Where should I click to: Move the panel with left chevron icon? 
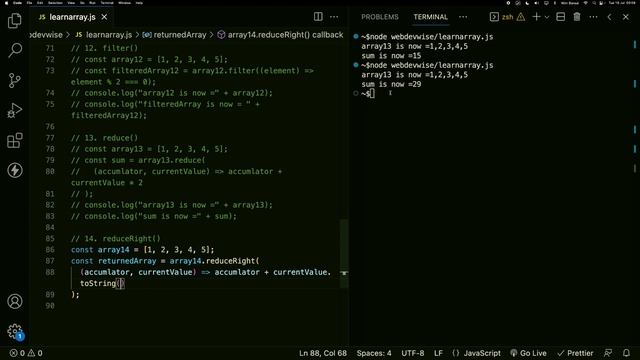[x=609, y=17]
